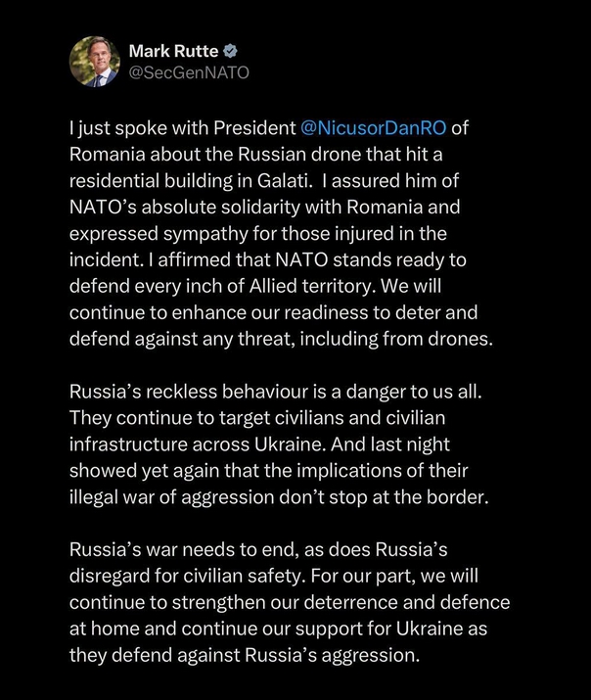Click the line 'Romania about the Russian drone'
Image resolution: width=591 pixels, height=700 pixels.
point(256,155)
